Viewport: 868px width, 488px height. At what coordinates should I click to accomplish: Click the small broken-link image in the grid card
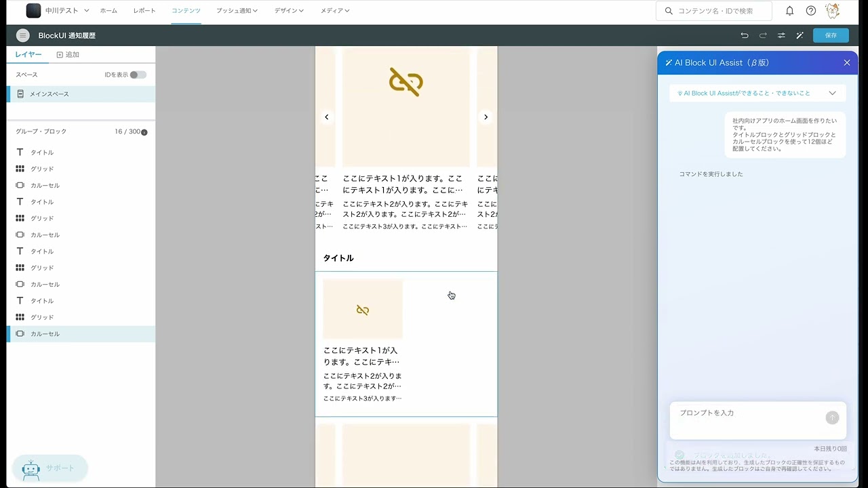[363, 309]
